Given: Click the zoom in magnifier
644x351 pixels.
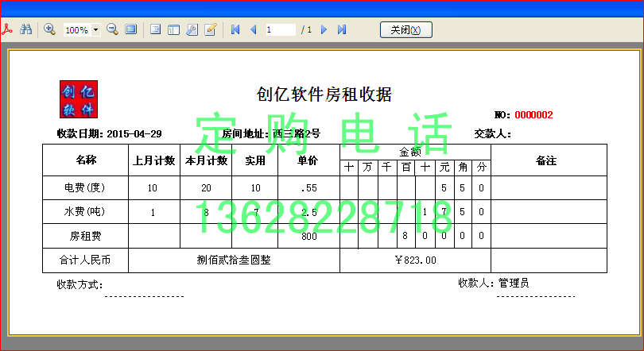Looking at the screenshot, I should pos(49,29).
